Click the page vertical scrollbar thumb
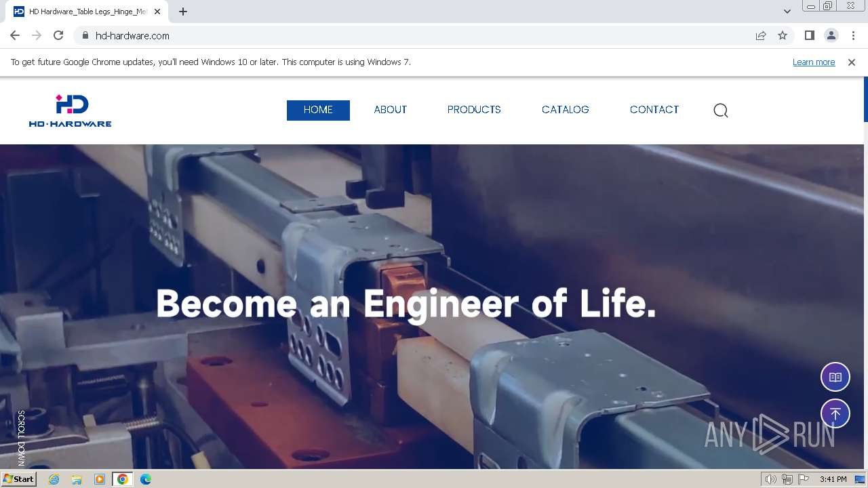 pyautogui.click(x=865, y=100)
